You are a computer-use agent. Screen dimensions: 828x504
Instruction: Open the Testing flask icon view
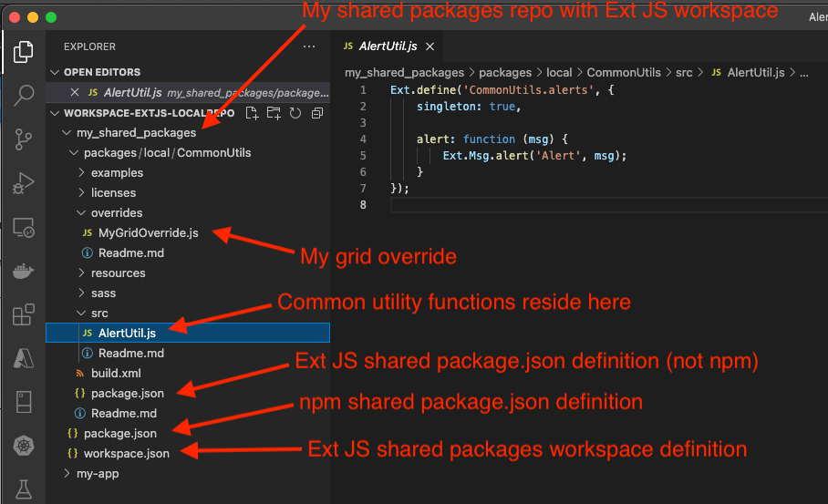click(x=24, y=490)
